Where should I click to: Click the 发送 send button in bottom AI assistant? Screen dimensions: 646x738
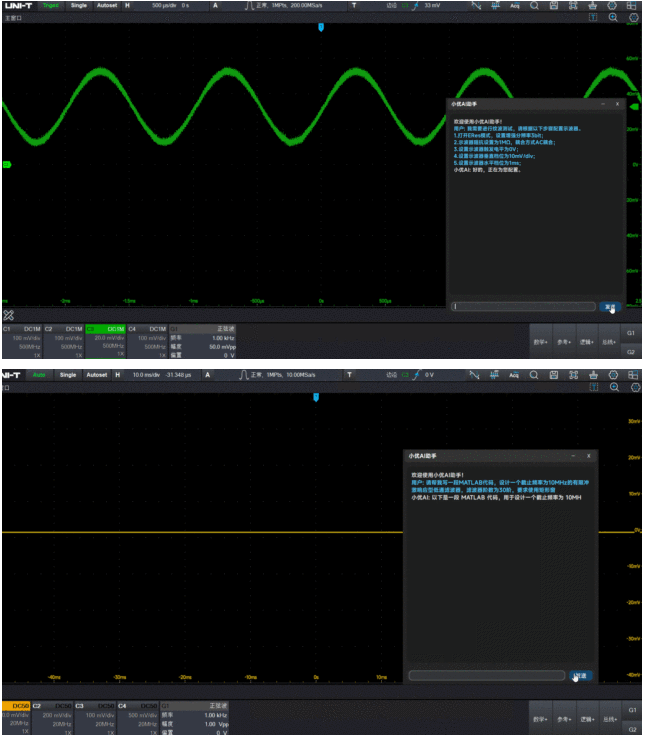(580, 676)
